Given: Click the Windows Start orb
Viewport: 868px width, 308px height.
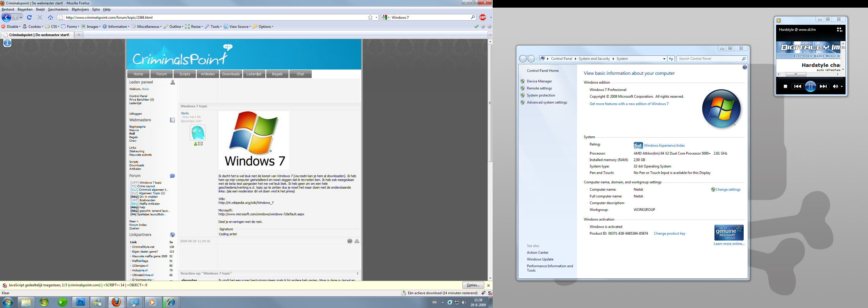Looking at the screenshot, I should click(8, 302).
